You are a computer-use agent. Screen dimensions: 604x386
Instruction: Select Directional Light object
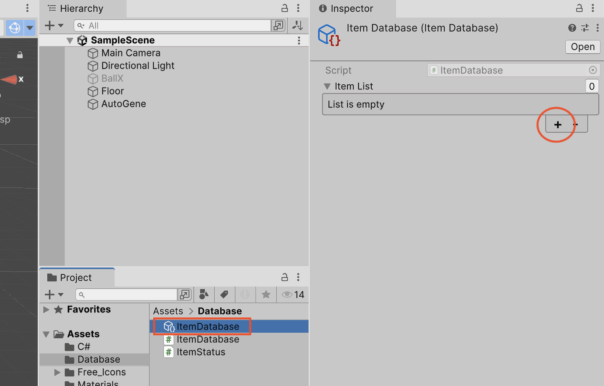pyautogui.click(x=138, y=66)
